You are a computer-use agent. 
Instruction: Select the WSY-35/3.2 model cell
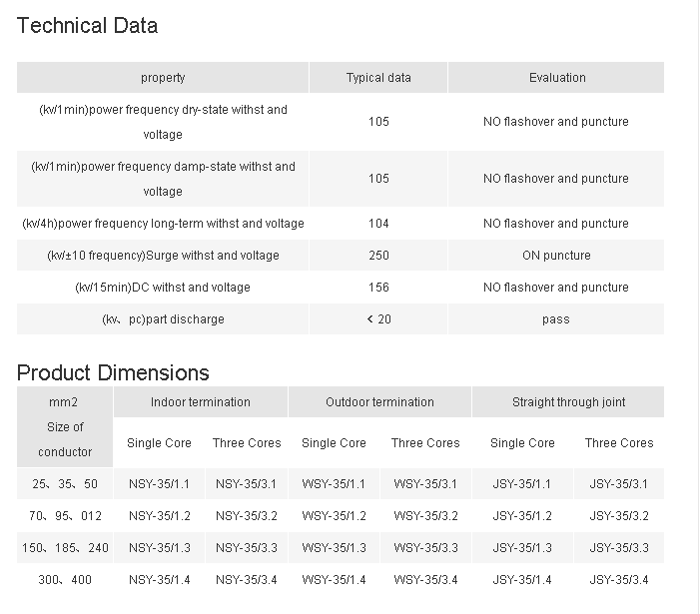pyautogui.click(x=425, y=516)
